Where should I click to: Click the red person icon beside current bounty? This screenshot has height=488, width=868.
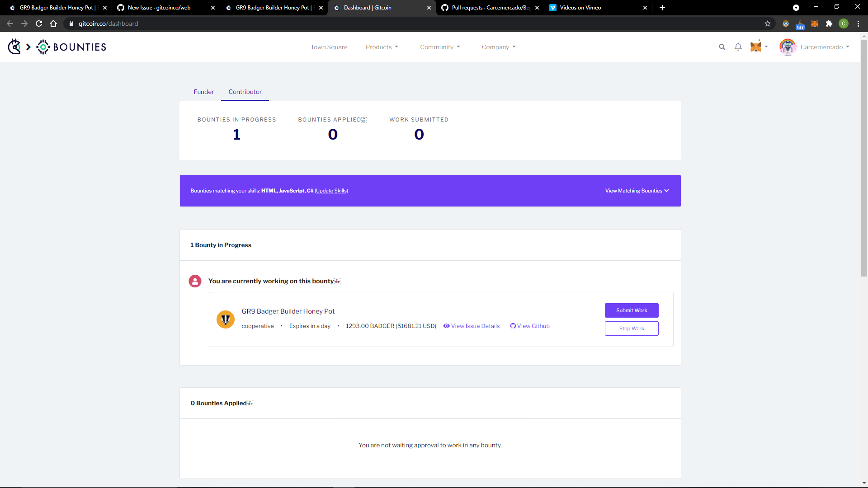195,281
